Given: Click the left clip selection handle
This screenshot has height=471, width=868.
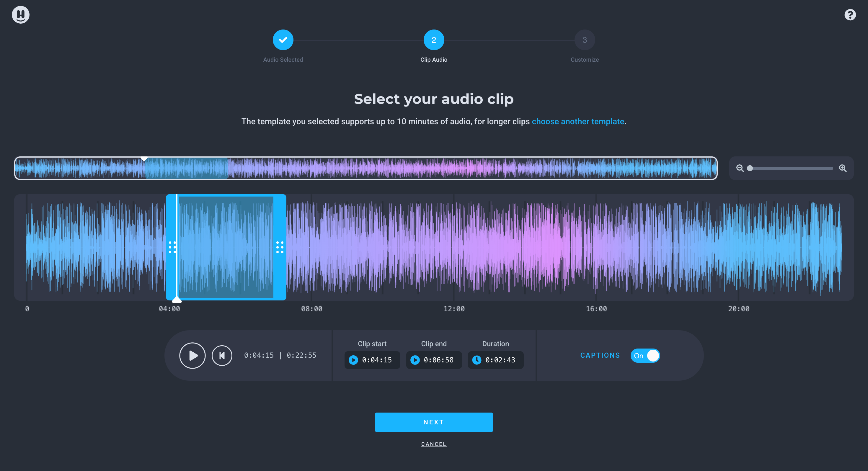Looking at the screenshot, I should tap(172, 247).
